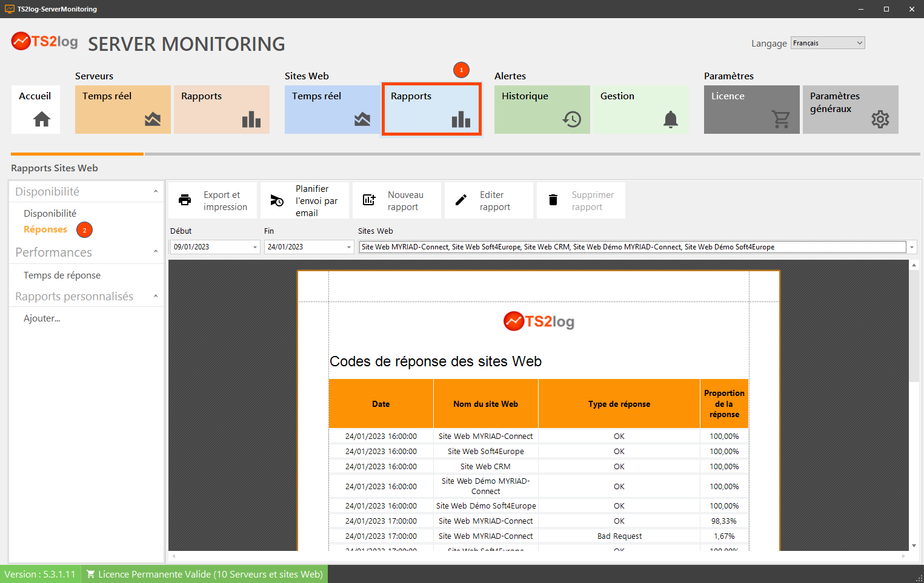
Task: Click Proportion de la réponse header
Action: point(724,404)
